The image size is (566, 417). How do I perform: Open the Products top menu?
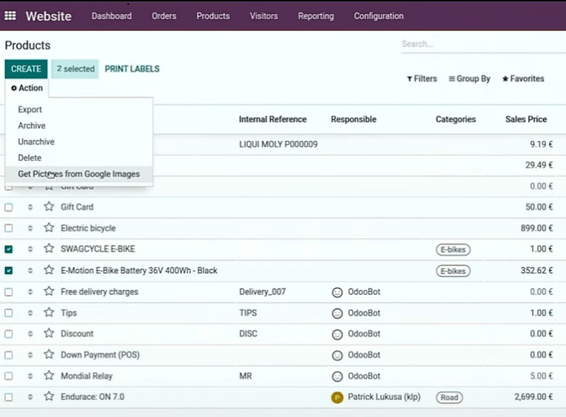pyautogui.click(x=213, y=16)
